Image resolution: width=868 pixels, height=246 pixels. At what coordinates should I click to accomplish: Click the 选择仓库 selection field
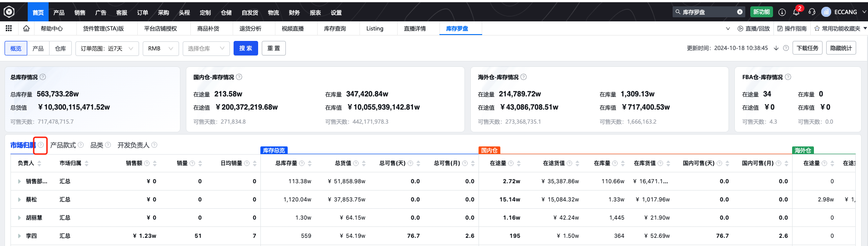pyautogui.click(x=206, y=48)
